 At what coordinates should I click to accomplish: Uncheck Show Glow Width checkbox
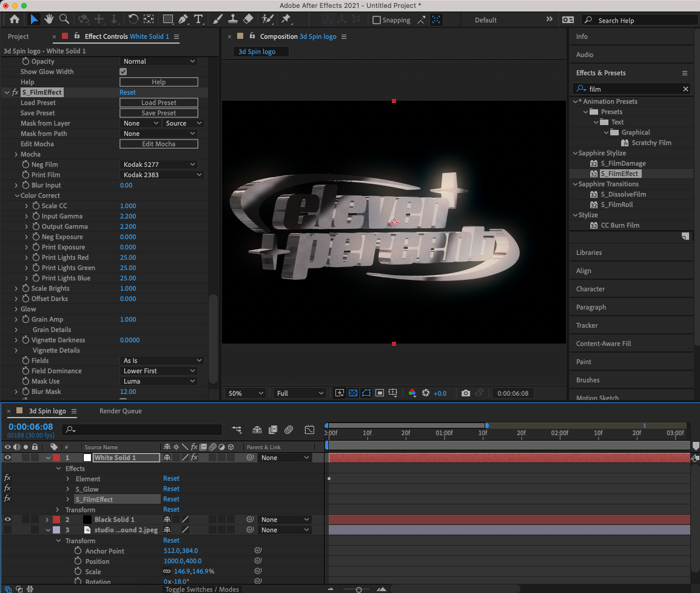pyautogui.click(x=123, y=72)
